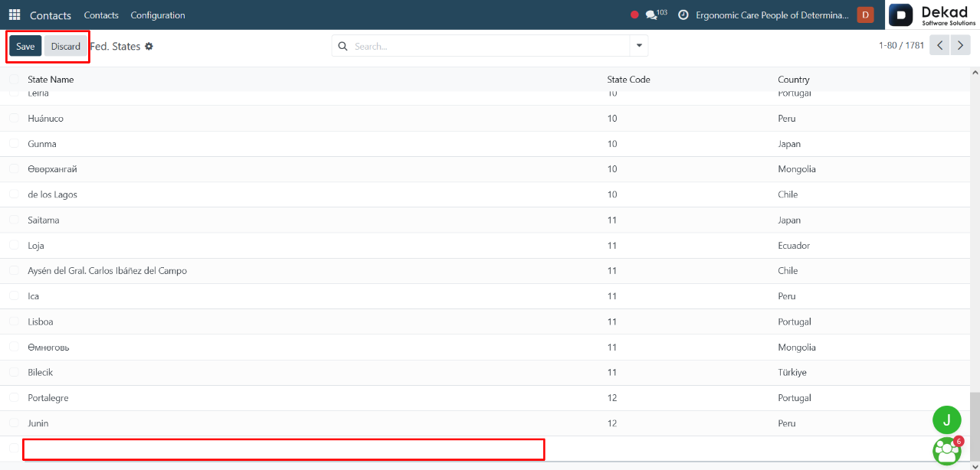Click state code 12 in Portalegre row

click(612, 398)
